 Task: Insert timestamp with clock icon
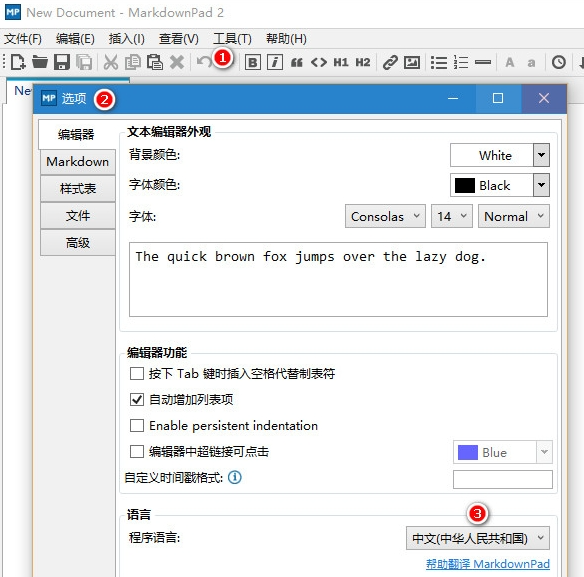tap(559, 62)
